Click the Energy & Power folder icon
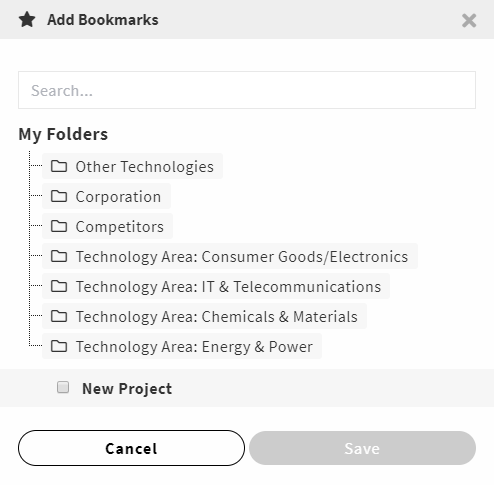 pyautogui.click(x=59, y=346)
